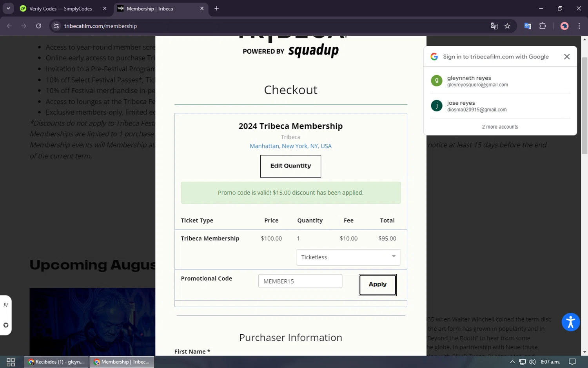Viewport: 588px width, 368px height.
Task: Go back to previous page
Action: click(9, 26)
